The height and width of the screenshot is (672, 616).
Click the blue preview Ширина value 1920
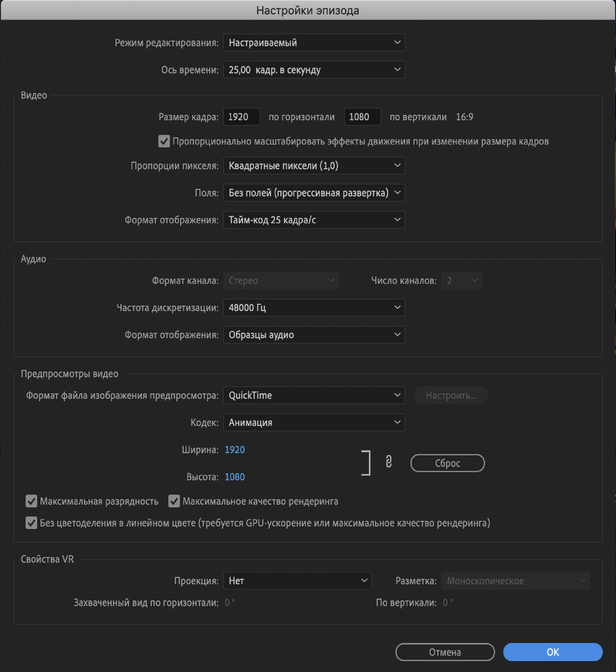(235, 450)
